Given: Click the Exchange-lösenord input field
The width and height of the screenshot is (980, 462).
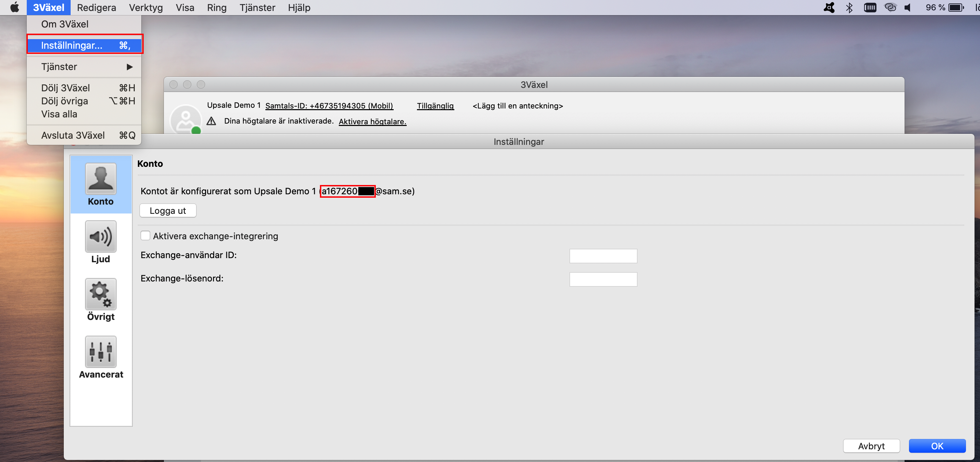Looking at the screenshot, I should pos(603,279).
